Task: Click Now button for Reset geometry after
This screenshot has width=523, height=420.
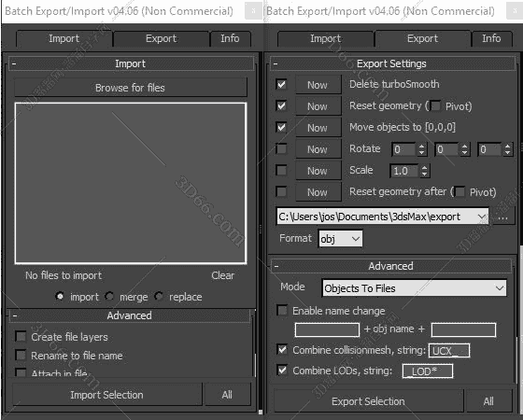Action: (318, 192)
